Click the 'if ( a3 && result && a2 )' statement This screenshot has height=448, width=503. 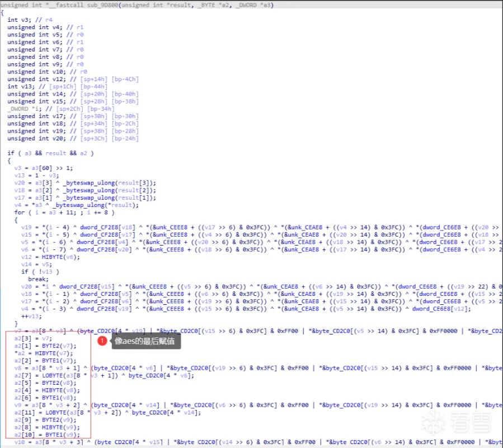click(51, 153)
